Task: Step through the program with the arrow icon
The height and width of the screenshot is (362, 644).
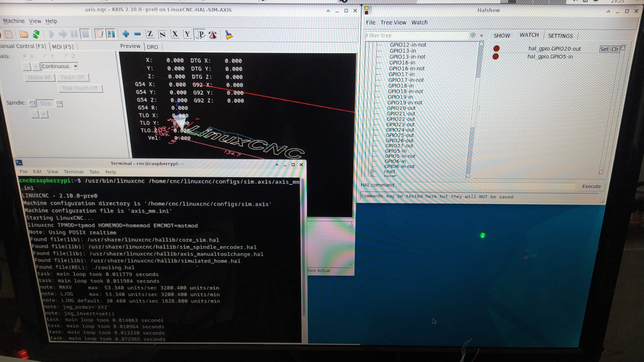Action: (x=62, y=35)
